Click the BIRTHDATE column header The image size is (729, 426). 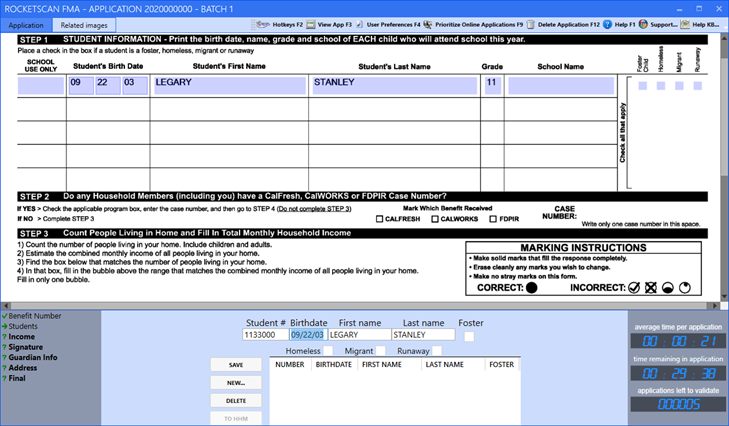click(x=333, y=365)
